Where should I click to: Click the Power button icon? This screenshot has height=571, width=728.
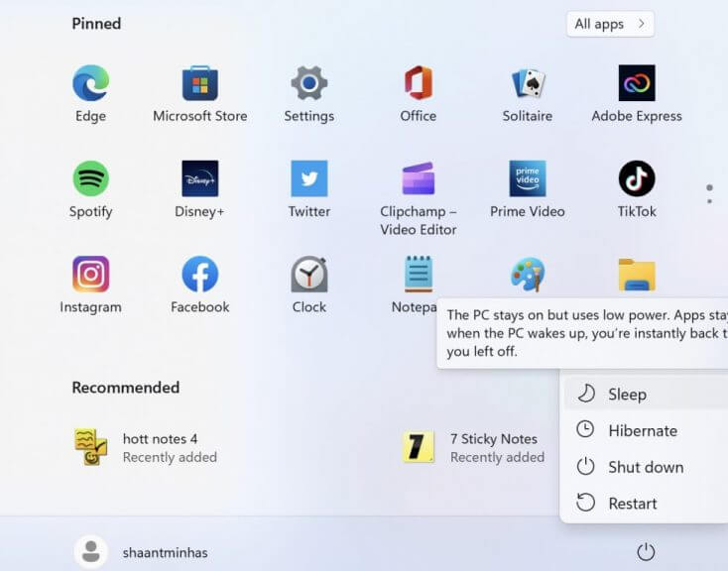(x=646, y=552)
